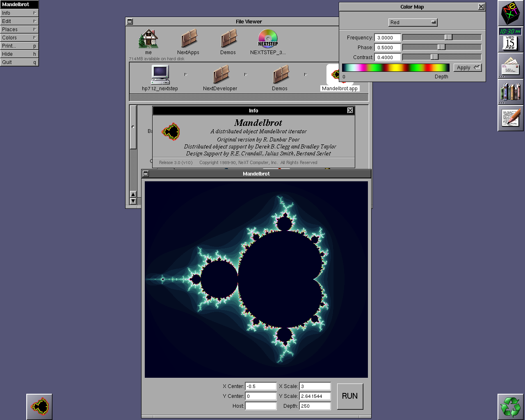Close the Info panel
Screen dimensions: 525x420
click(350, 111)
